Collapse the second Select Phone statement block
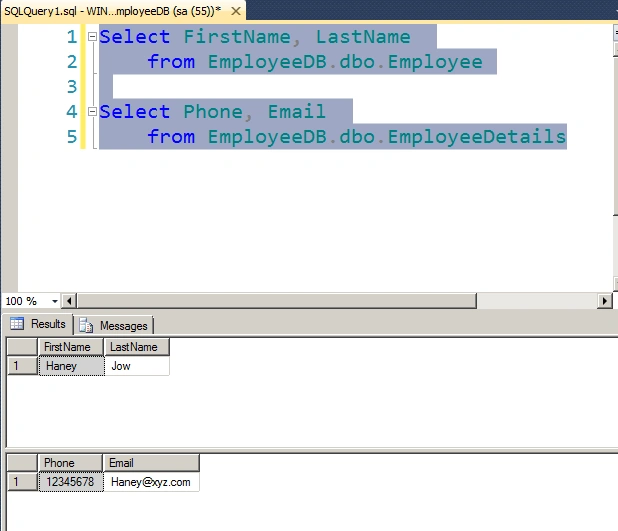Image resolution: width=618 pixels, height=531 pixels. 92,112
